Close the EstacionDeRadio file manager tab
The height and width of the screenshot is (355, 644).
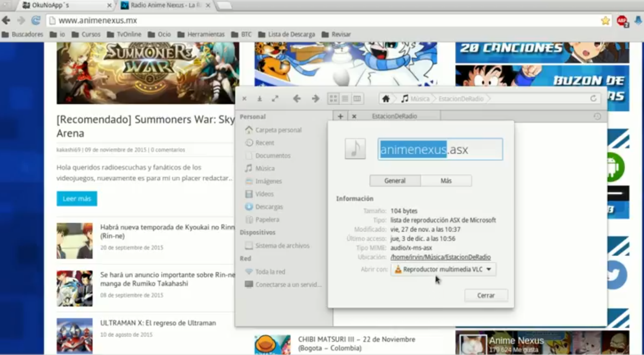point(354,116)
